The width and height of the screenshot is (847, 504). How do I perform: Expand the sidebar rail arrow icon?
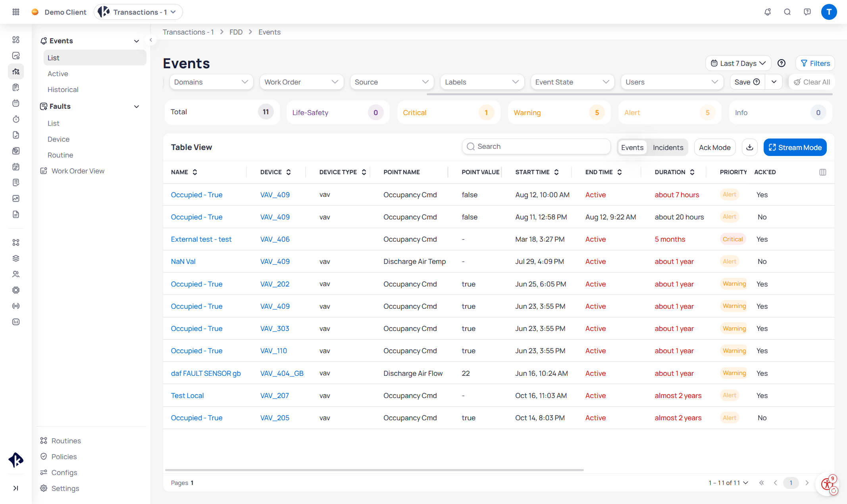(16, 488)
